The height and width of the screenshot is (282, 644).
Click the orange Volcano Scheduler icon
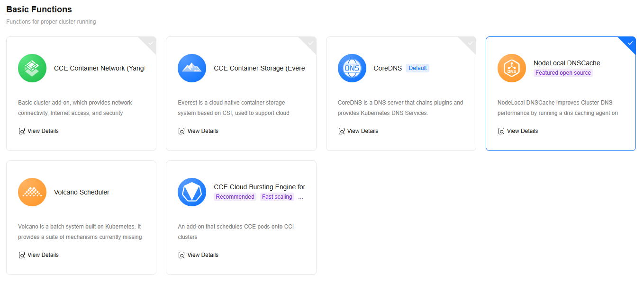tap(32, 192)
